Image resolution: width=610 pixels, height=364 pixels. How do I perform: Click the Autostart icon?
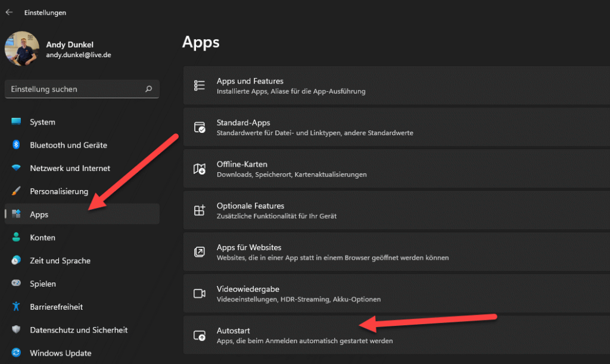pos(199,334)
